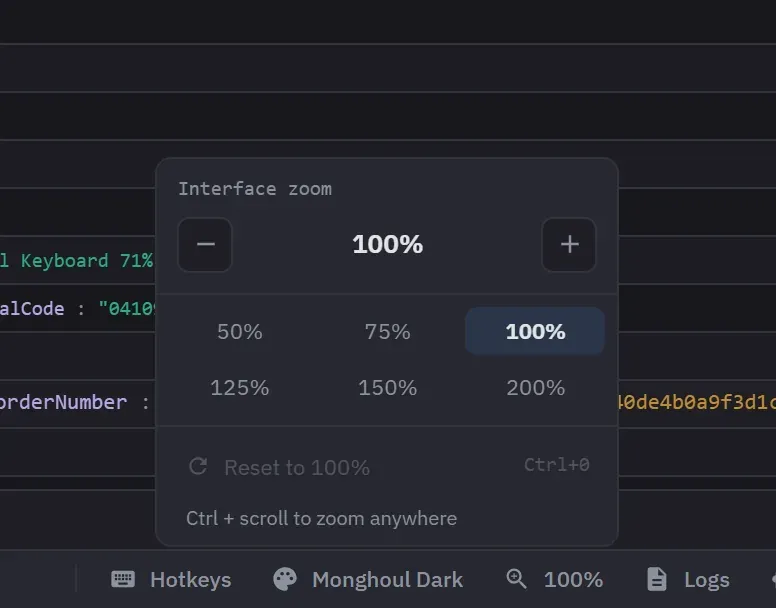Set zoom to 125% preset

tap(240, 388)
